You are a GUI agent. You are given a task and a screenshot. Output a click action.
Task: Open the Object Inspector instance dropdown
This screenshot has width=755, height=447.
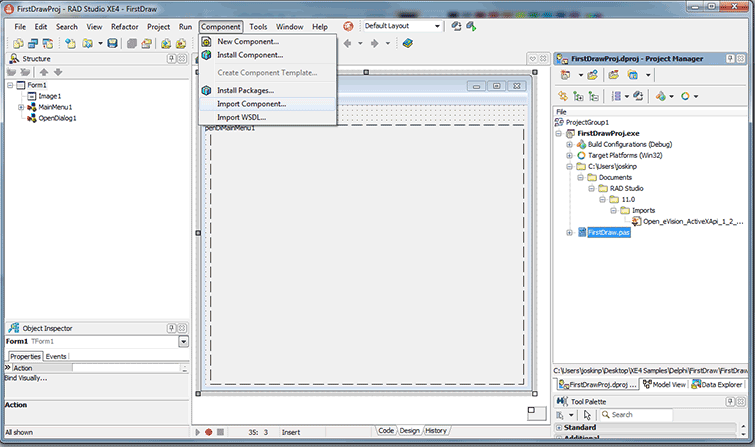[183, 342]
